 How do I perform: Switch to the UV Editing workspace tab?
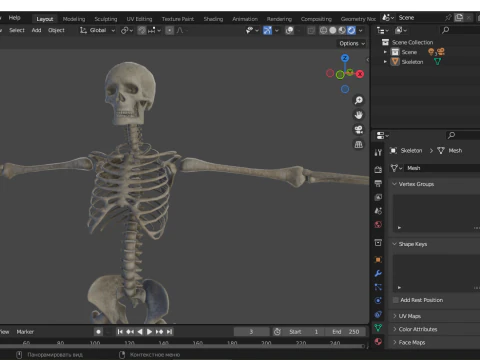139,19
